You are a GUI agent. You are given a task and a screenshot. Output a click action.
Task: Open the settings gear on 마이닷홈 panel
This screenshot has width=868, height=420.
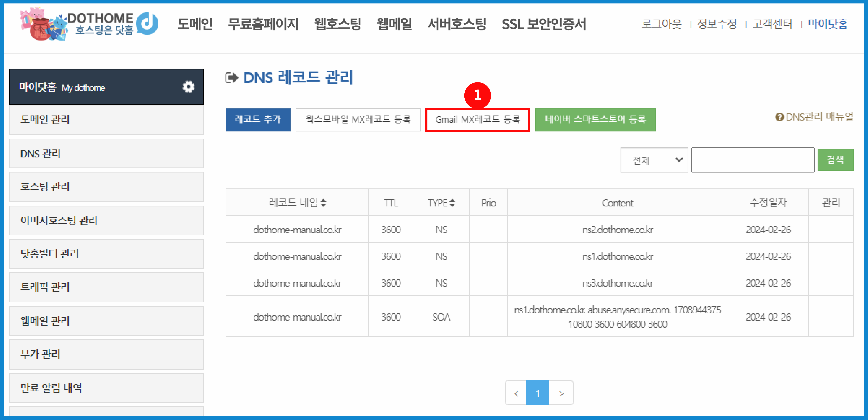tap(188, 87)
